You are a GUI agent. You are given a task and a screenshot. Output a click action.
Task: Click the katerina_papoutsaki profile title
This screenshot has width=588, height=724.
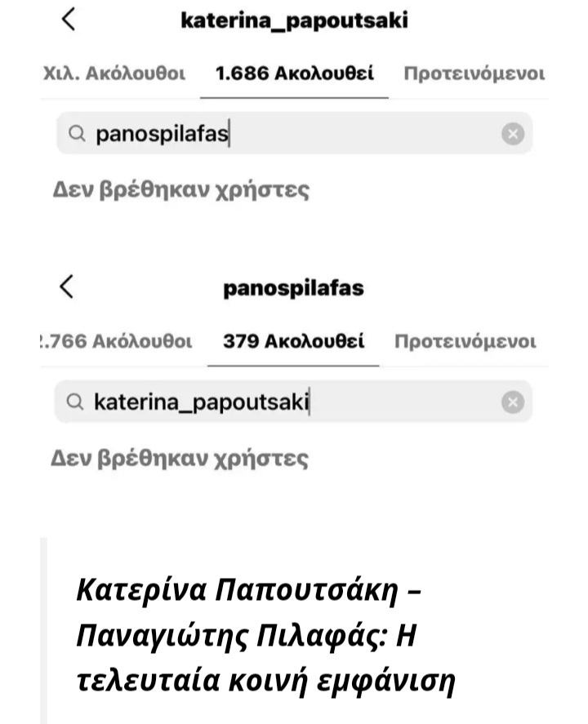[294, 20]
